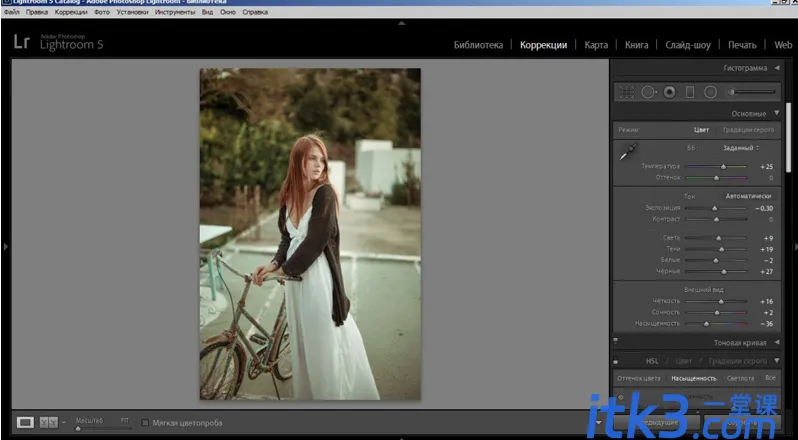Viewport: 798px width, 440px height.
Task: Click the Предыдущие button
Action: coord(657,422)
